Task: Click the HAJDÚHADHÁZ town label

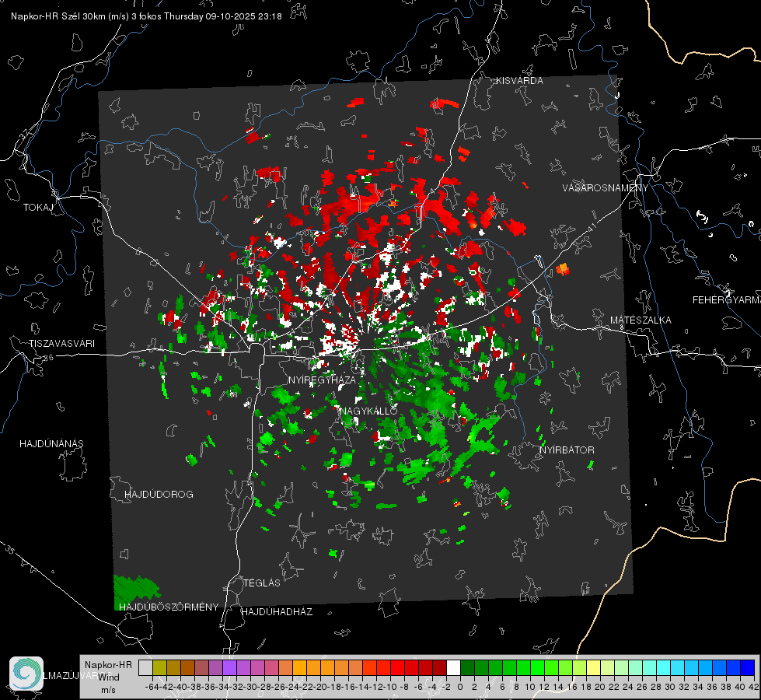Action: [277, 612]
